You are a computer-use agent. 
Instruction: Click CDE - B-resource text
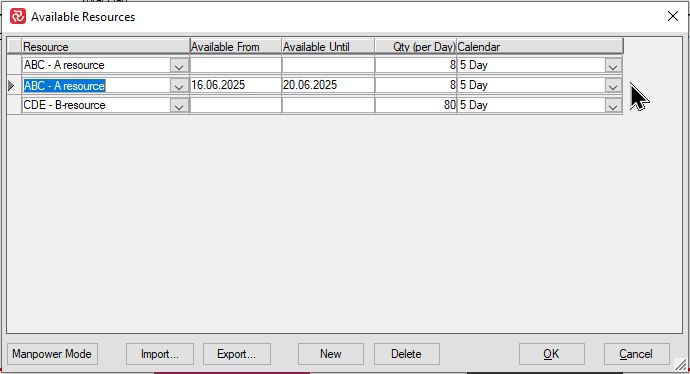tap(64, 105)
